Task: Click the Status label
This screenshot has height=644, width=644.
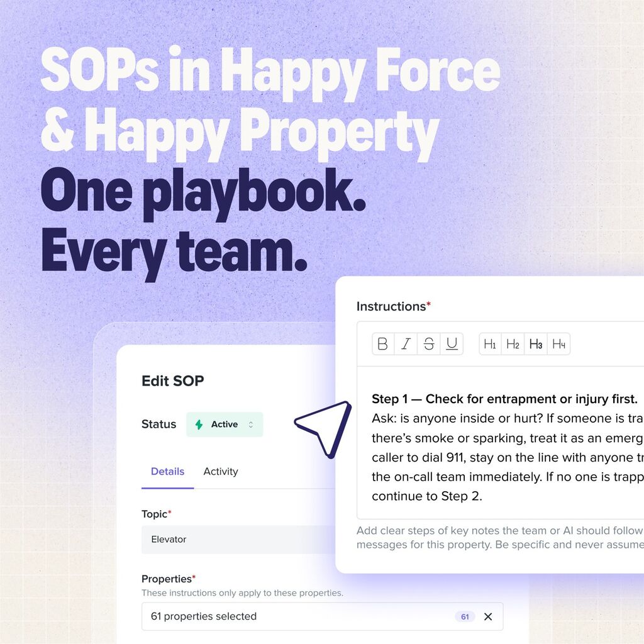Action: coord(158,425)
